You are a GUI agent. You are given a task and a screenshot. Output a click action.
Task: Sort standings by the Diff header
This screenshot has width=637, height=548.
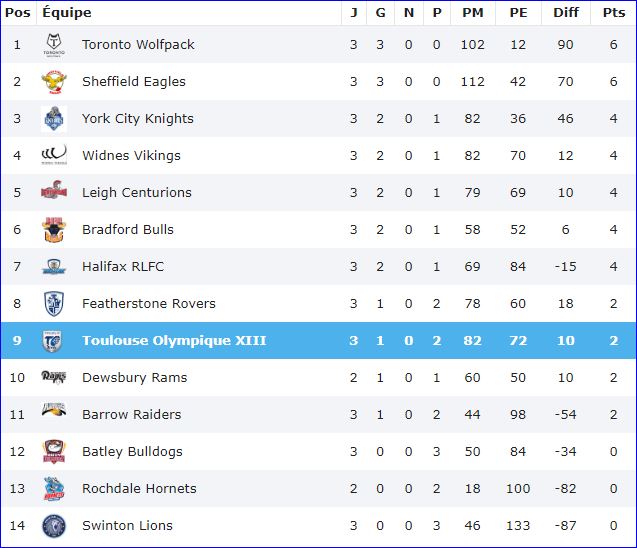click(x=566, y=13)
